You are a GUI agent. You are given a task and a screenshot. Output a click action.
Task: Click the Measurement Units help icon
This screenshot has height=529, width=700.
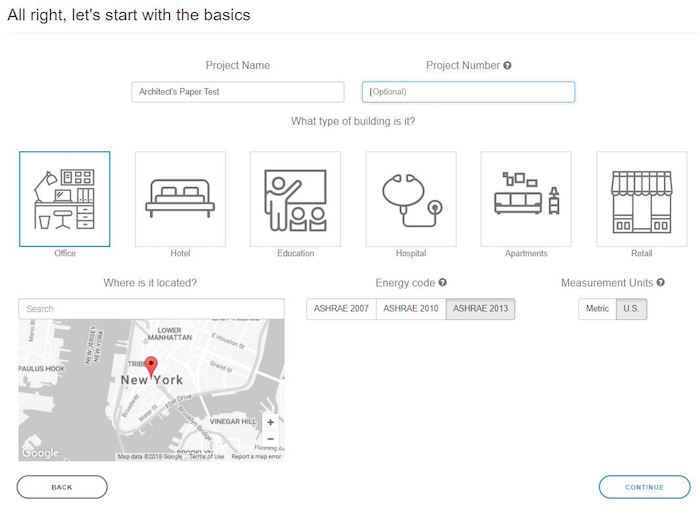[x=662, y=283]
